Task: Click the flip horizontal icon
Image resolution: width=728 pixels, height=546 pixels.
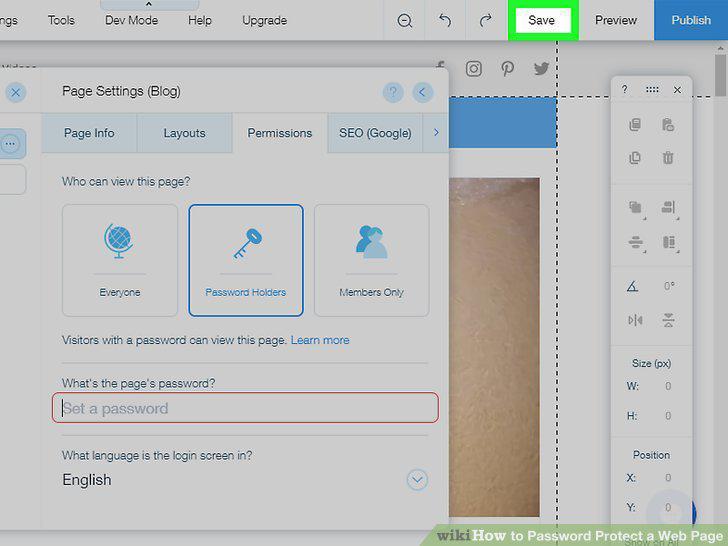Action: click(635, 320)
